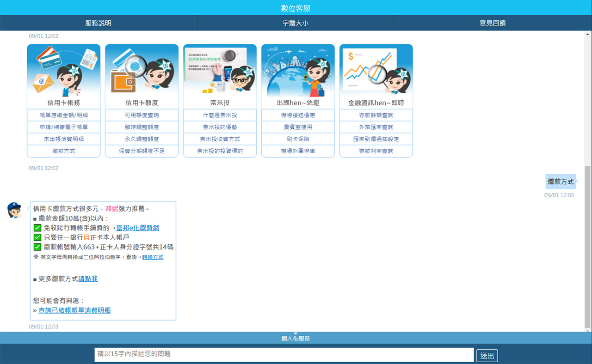Open the 意見回饋 tab
The height and width of the screenshot is (364, 592).
pyautogui.click(x=493, y=23)
